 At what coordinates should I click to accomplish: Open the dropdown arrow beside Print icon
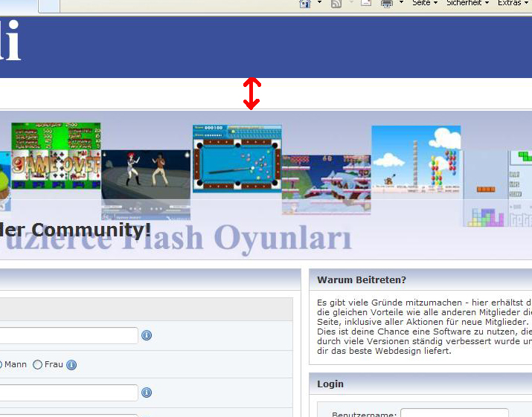(401, 2)
